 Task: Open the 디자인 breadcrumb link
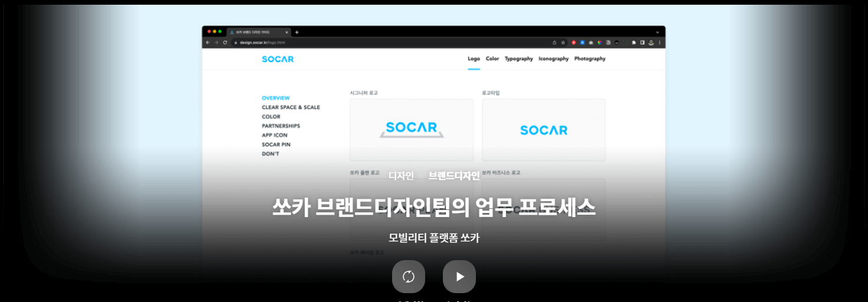point(401,175)
